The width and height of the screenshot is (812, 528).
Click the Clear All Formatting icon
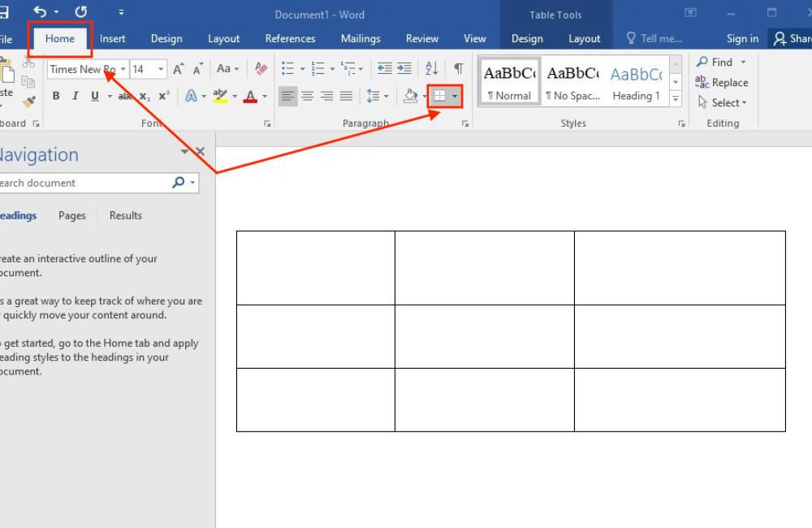(x=260, y=68)
